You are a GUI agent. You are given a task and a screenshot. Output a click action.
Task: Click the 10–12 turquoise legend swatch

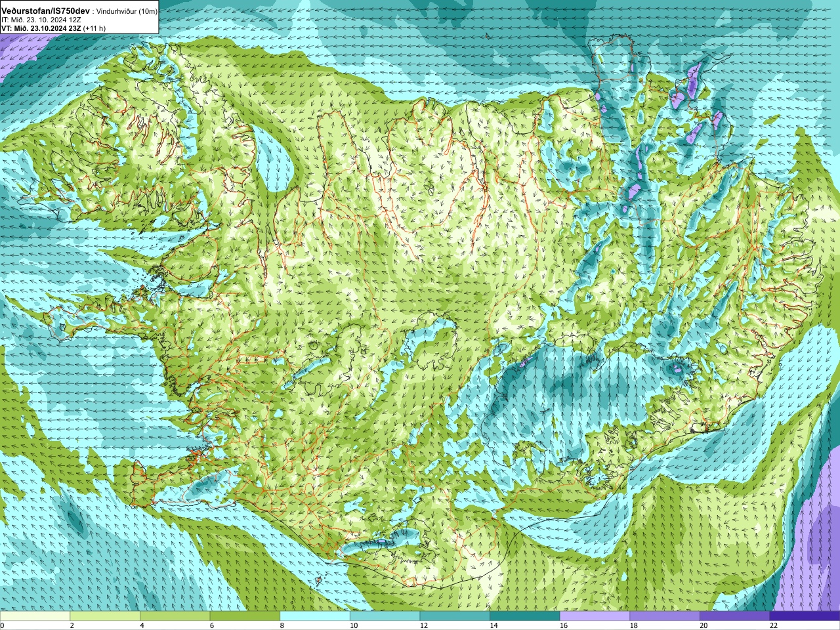[x=385, y=616]
